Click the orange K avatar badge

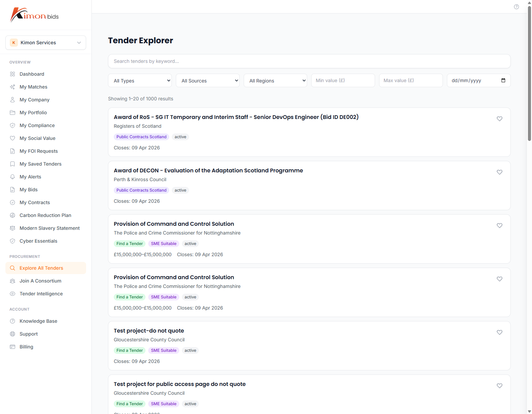pos(14,43)
